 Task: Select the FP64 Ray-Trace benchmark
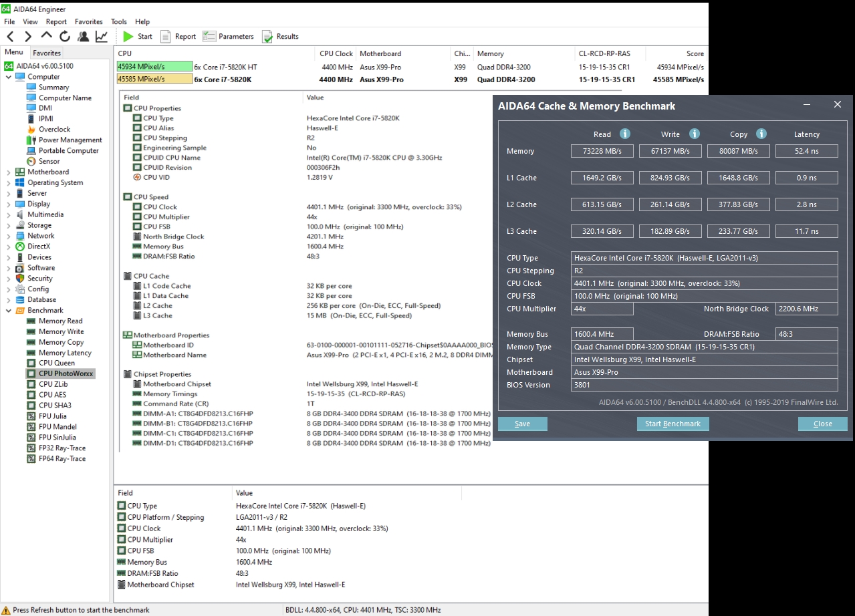pos(62,458)
